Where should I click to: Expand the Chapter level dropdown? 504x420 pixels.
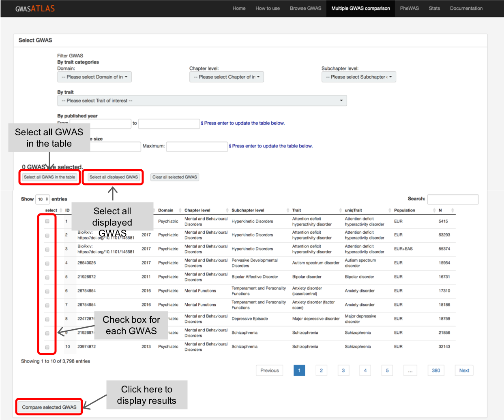[226, 77]
